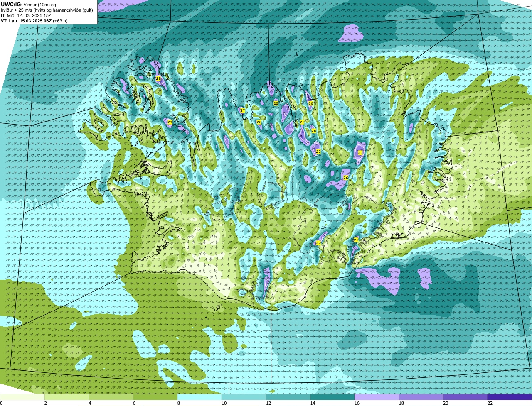The image size is (532, 406).
Task: Select the 18–20 m/s medium purple legend swatch
Action: pos(421,397)
